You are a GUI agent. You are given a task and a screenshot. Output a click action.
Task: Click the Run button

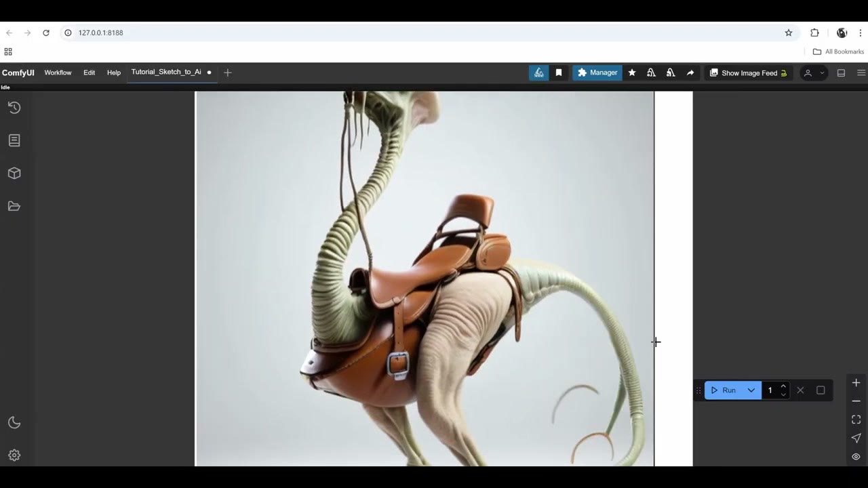pyautogui.click(x=723, y=390)
